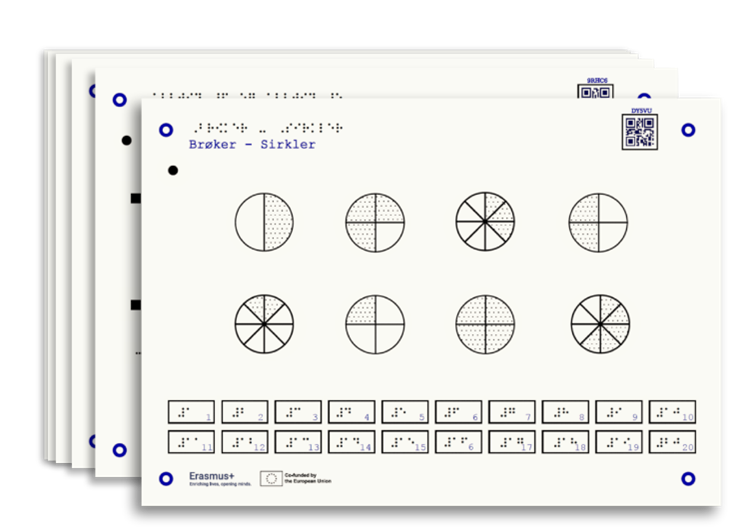The height and width of the screenshot is (528, 750).
Task: Select braille number box 18
Action: click(565, 442)
